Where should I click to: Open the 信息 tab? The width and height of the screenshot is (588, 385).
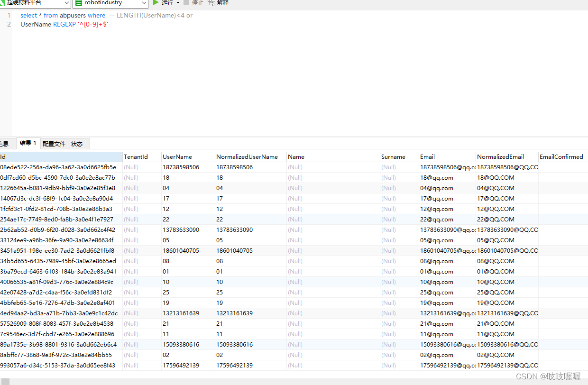(x=5, y=144)
